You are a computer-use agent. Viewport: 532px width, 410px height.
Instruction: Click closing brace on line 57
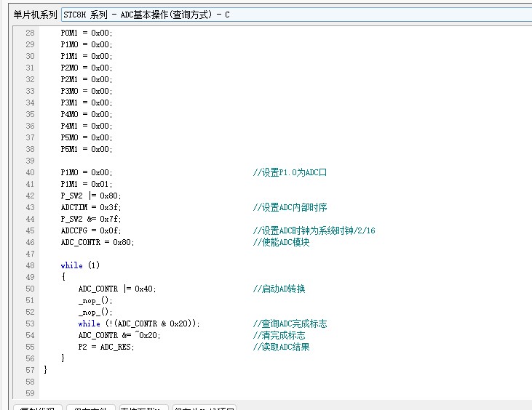coord(45,370)
